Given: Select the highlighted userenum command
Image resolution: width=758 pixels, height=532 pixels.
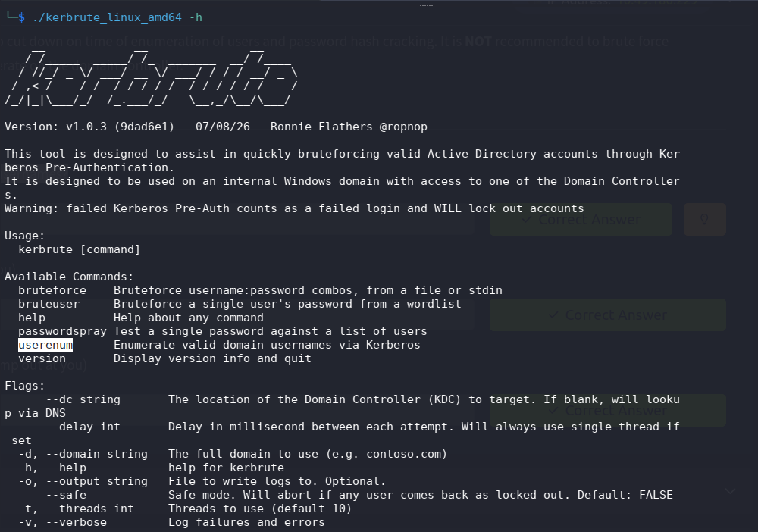Looking at the screenshot, I should (x=45, y=345).
